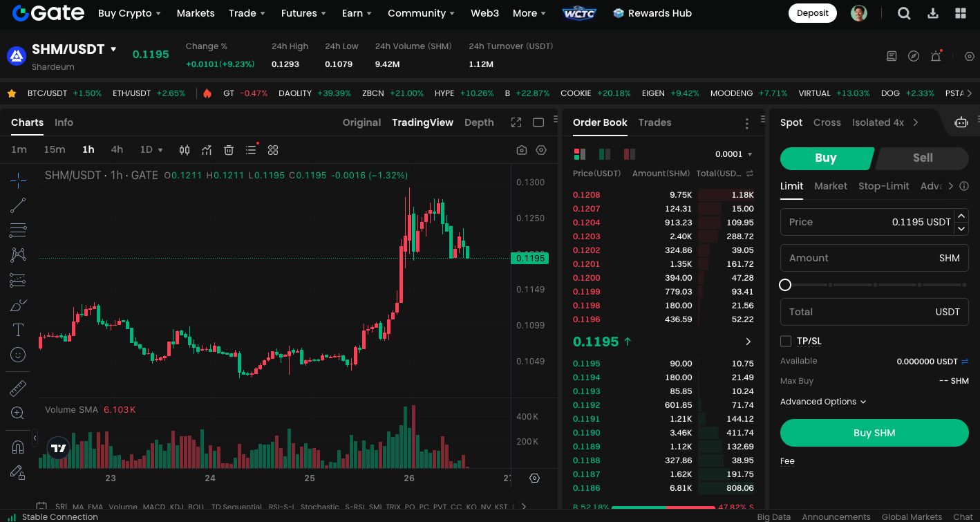This screenshot has height=522, width=980.
Task: Select the text annotation tool
Action: coord(17,330)
